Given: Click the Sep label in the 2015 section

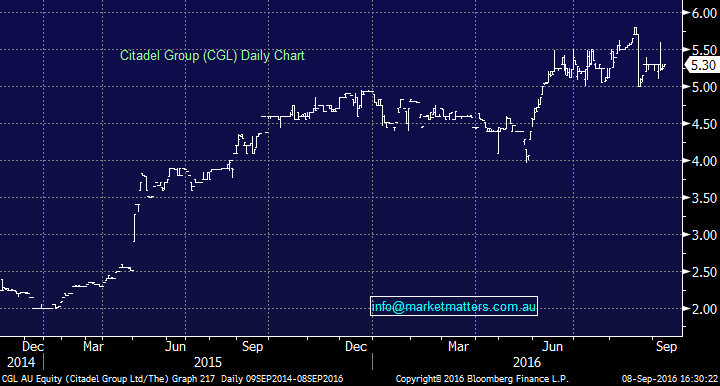Looking at the screenshot, I should [252, 346].
